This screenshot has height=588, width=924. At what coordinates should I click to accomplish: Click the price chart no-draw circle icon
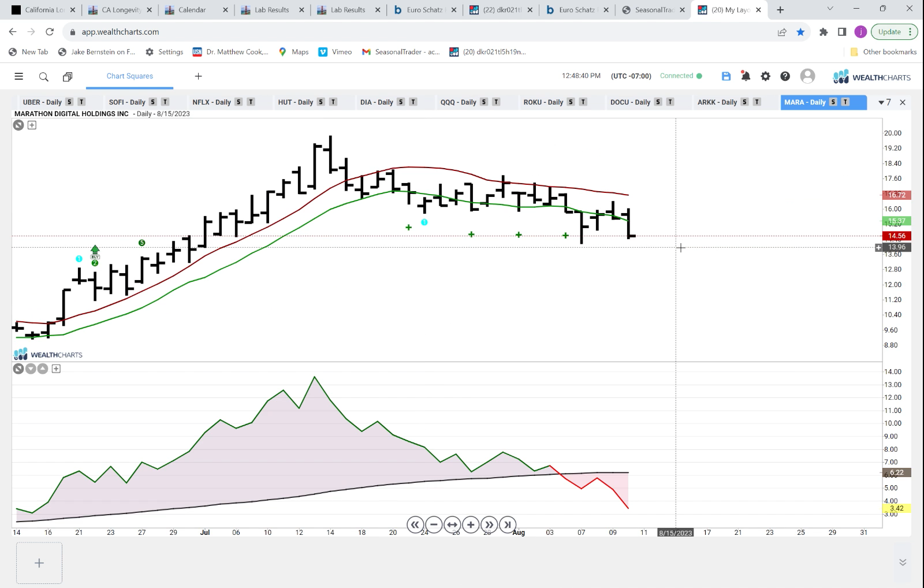[18, 125]
